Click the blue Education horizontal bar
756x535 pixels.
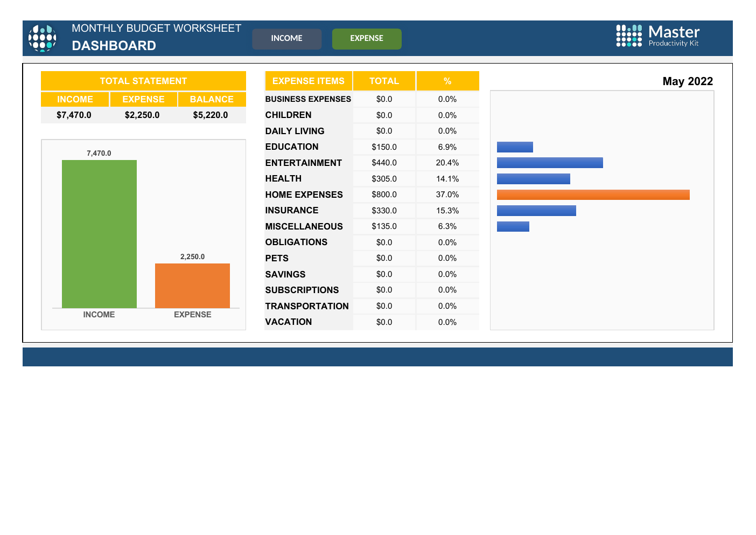coord(515,147)
